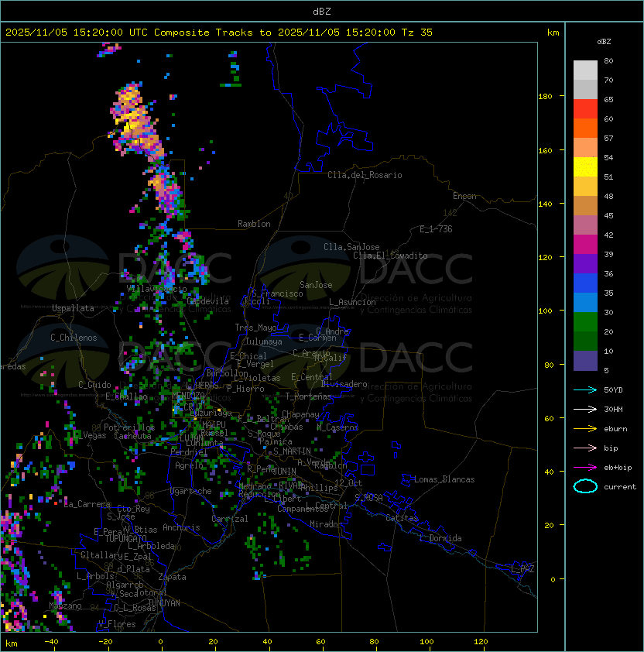The height and width of the screenshot is (652, 644).
Task: Click the magenta eb+bip arrow legend icon
Action: tap(585, 468)
